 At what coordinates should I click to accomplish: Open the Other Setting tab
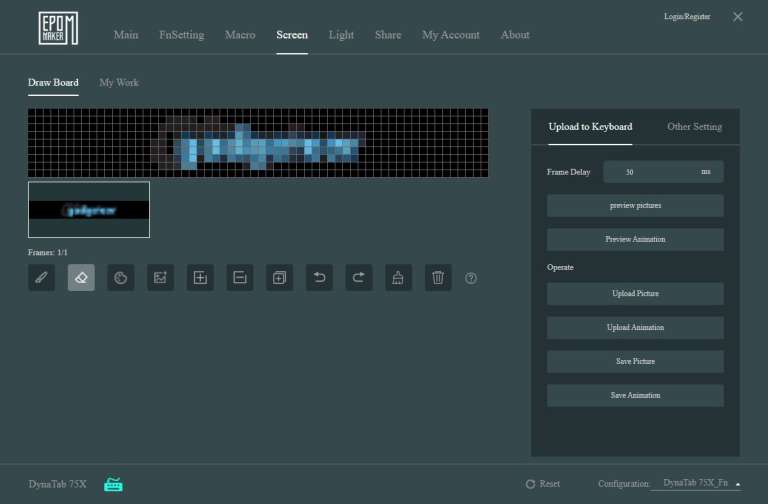point(694,127)
